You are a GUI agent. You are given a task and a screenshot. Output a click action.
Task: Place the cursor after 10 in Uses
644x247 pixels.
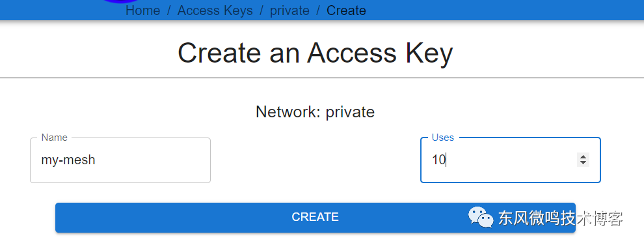(x=446, y=160)
